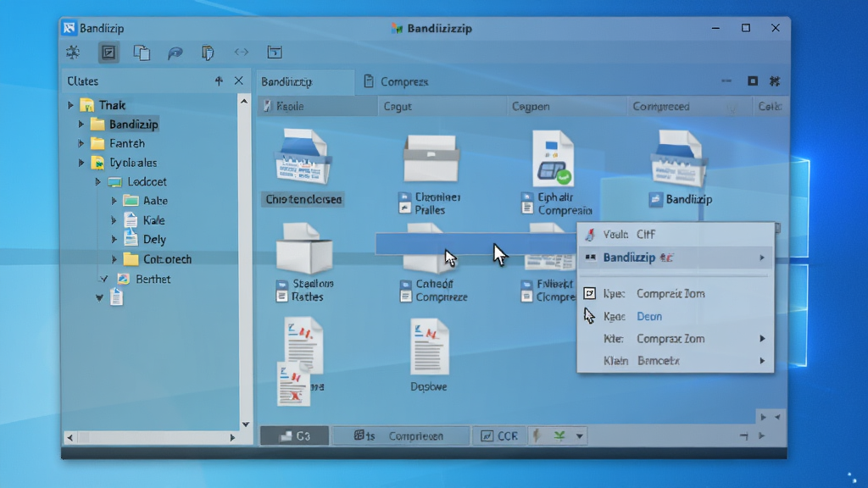Click the tree horizontal scroll-left arrow
Viewport: 868px width, 488px height.
point(70,438)
